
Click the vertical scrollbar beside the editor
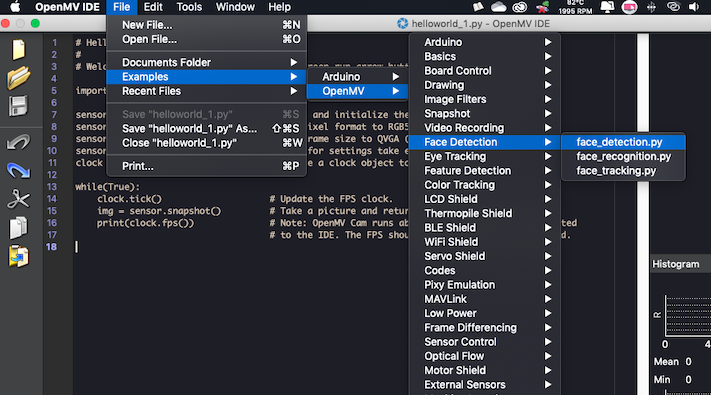(643, 213)
